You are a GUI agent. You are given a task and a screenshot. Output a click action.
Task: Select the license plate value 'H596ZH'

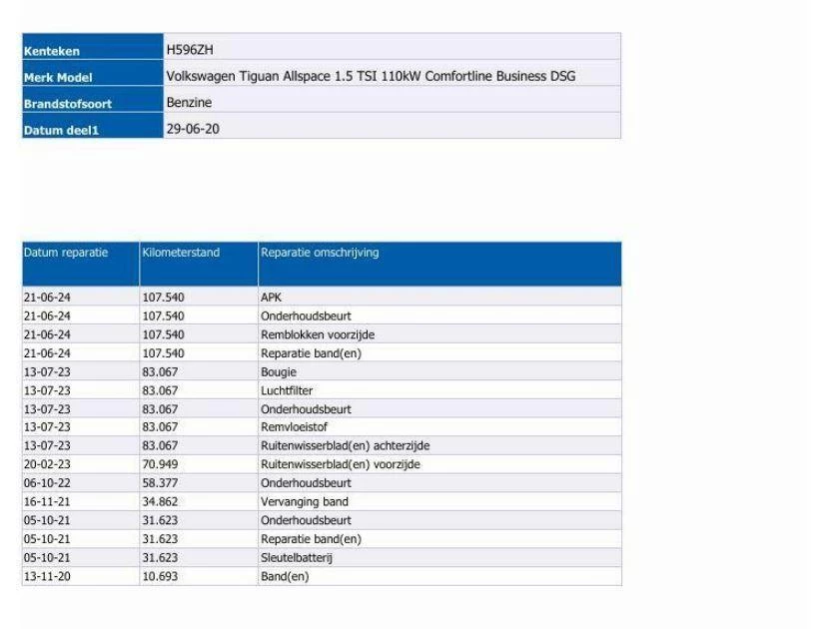point(190,50)
